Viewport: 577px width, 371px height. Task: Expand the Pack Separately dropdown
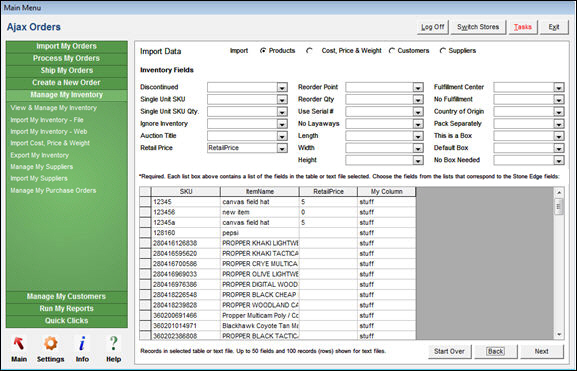559,124
